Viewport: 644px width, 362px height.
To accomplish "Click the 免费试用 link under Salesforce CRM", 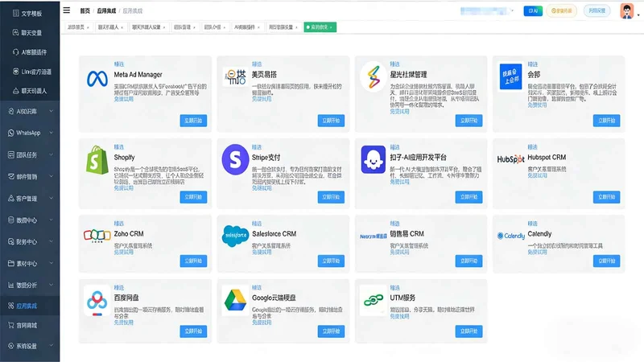I will (262, 252).
